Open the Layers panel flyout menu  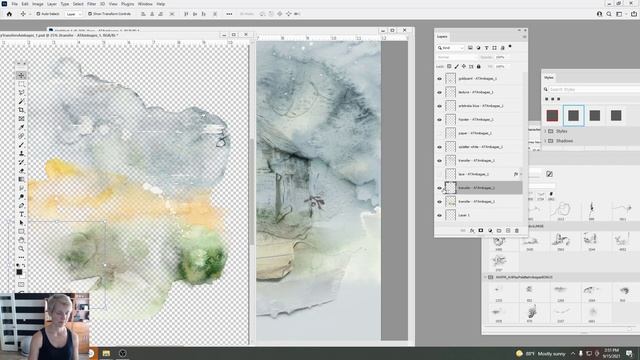coord(524,37)
